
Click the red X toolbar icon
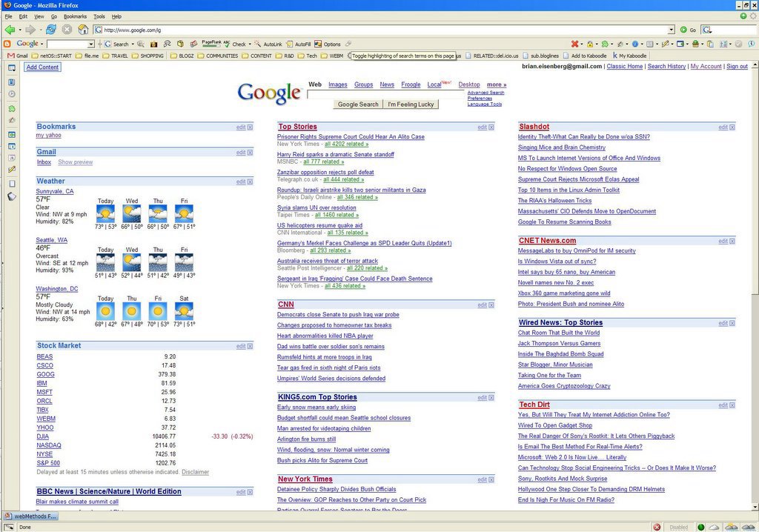point(574,44)
